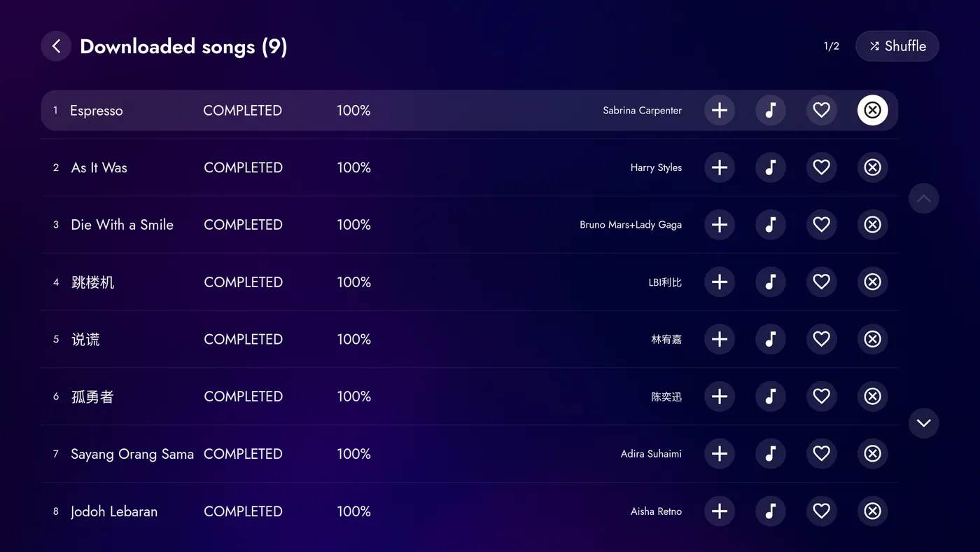Click the music note icon for As It Was

coord(770,167)
